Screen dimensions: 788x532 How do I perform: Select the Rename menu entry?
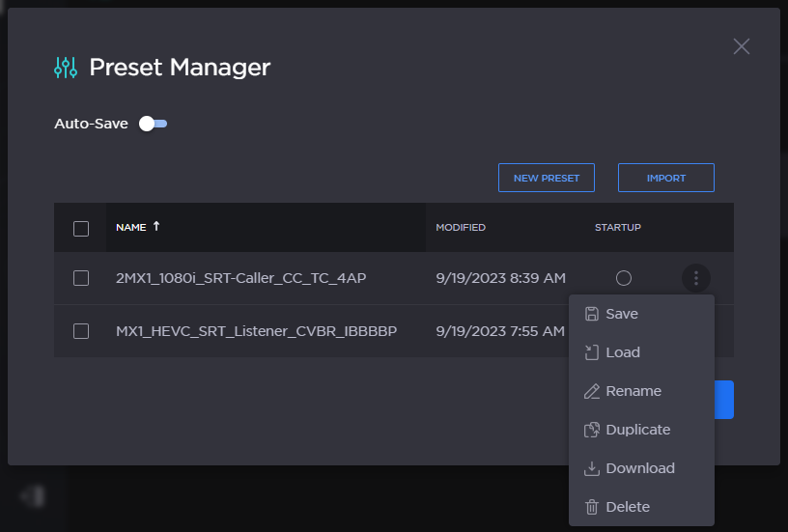pyautogui.click(x=633, y=391)
